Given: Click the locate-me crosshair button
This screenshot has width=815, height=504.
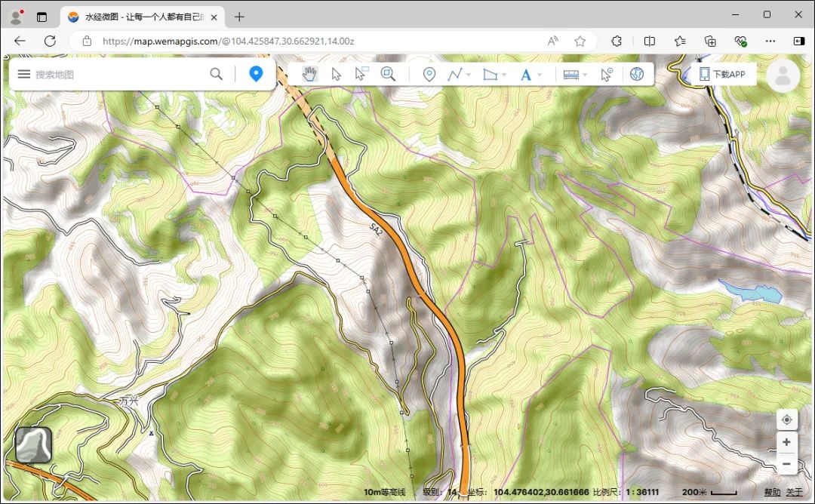Looking at the screenshot, I should [787, 419].
